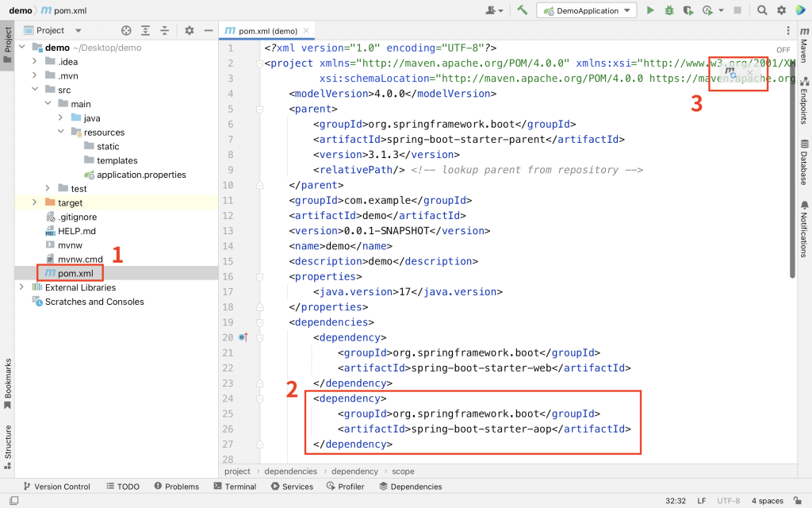The image size is (812, 508).
Task: Open the Profile run options icon
Action: pos(708,10)
